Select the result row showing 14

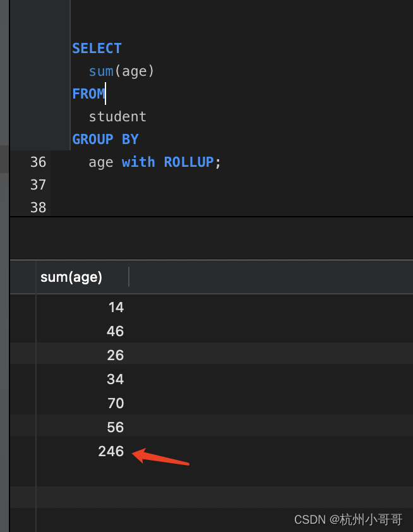[x=116, y=307]
